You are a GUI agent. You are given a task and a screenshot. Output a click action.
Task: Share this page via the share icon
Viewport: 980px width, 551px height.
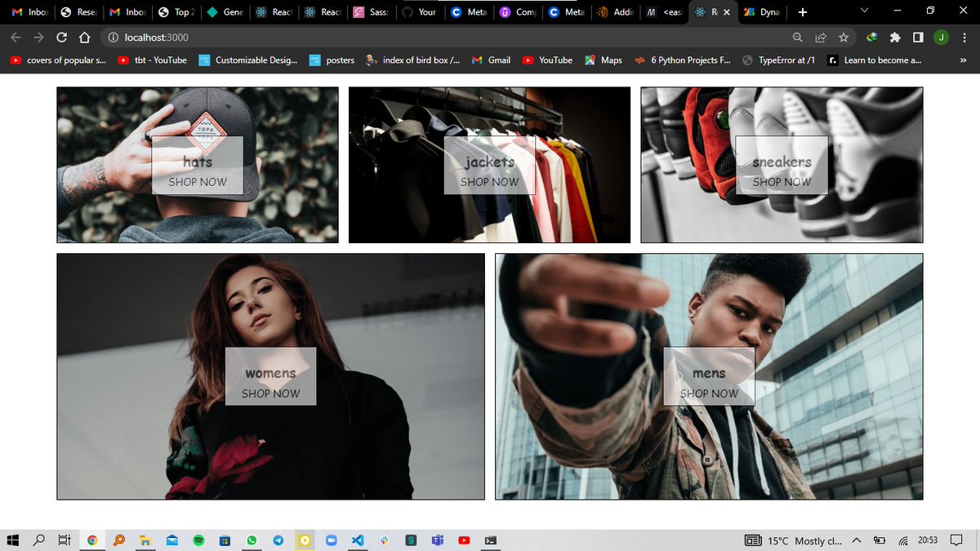point(821,37)
